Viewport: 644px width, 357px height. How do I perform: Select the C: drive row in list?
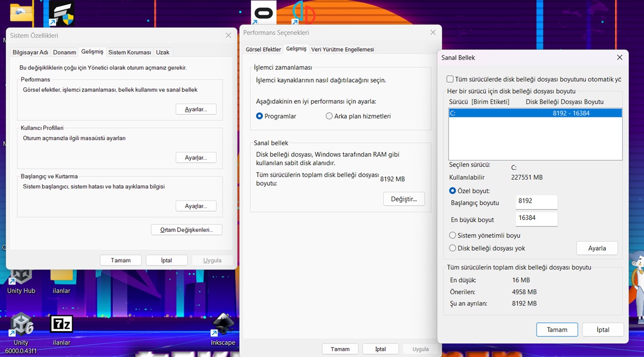[x=535, y=113]
